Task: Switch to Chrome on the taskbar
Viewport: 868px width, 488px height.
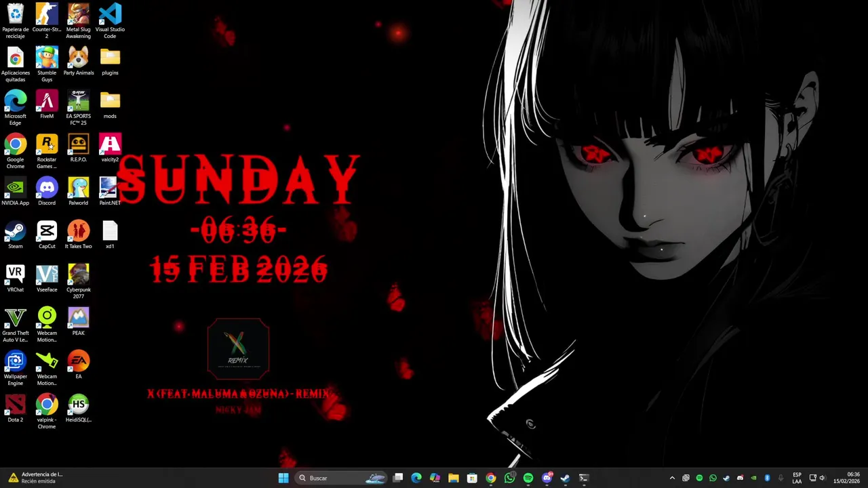Action: (491, 478)
